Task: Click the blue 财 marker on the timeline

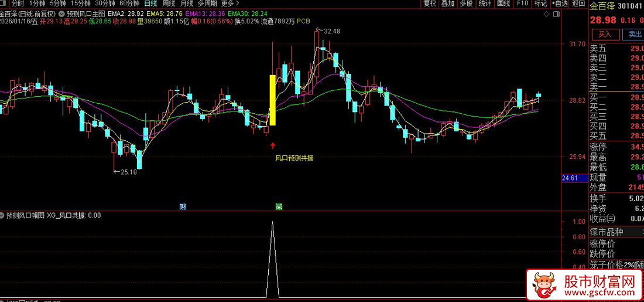Action: (183, 206)
